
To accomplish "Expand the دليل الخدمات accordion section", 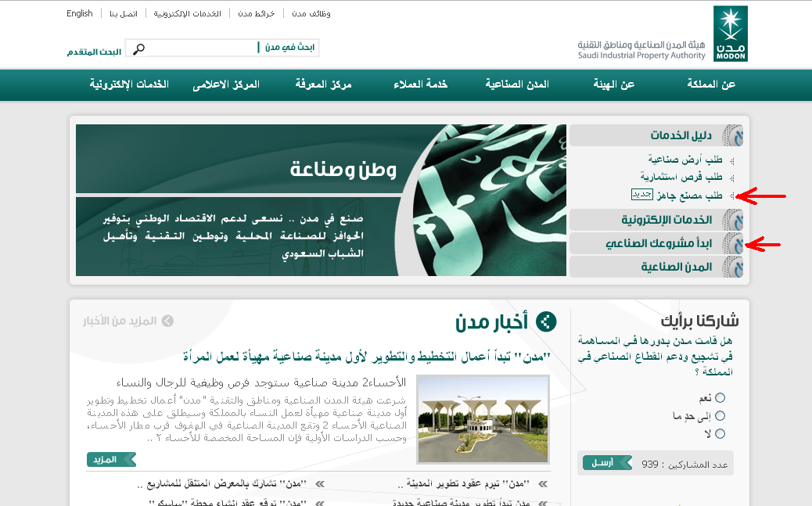I will pyautogui.click(x=656, y=136).
